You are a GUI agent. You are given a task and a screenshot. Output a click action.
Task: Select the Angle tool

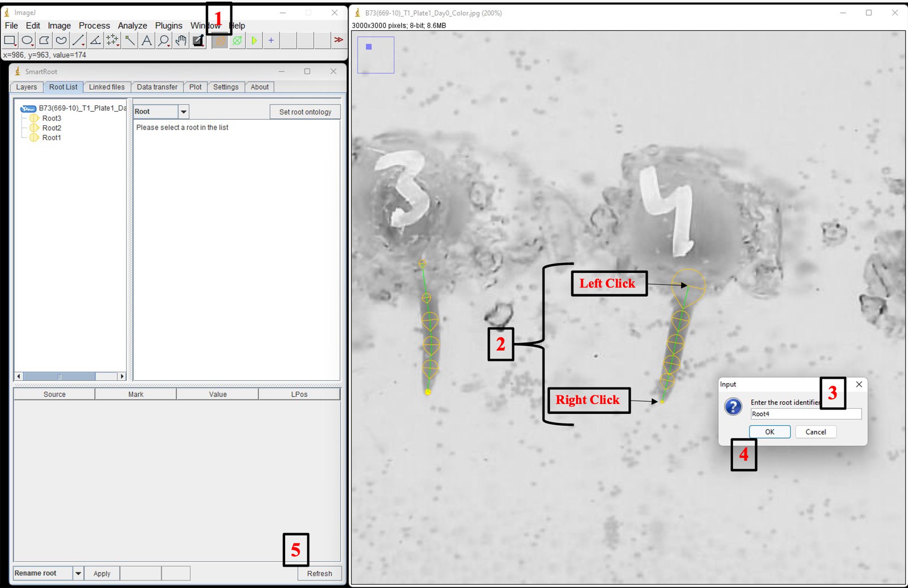point(96,40)
